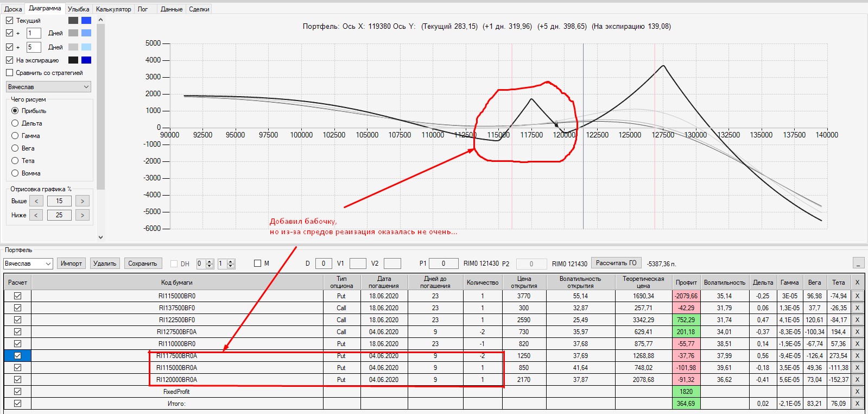This screenshot has width=868, height=414.
Task: Click the left panel scroll-down arrow
Action: click(x=100, y=237)
